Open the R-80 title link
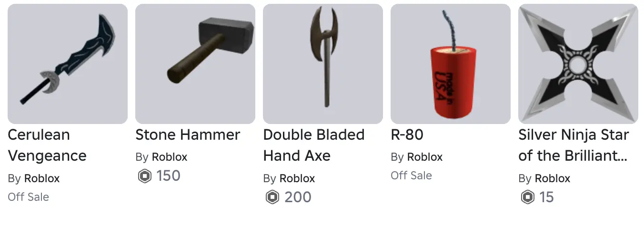Screen dimensions: 644x227 click(407, 135)
